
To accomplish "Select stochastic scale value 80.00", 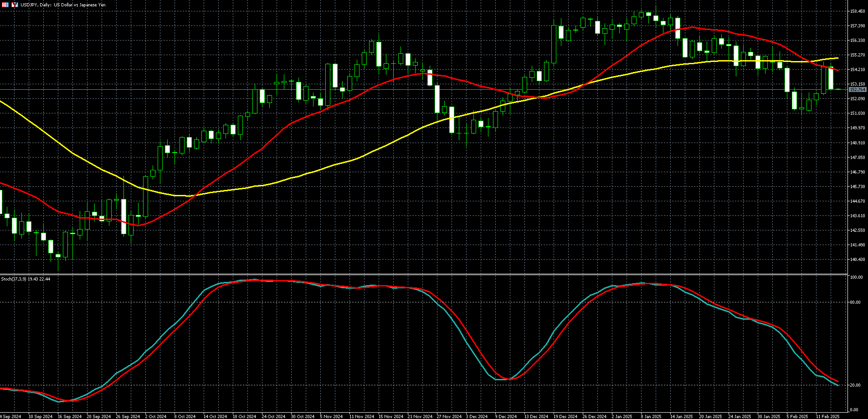I will click(x=856, y=302).
